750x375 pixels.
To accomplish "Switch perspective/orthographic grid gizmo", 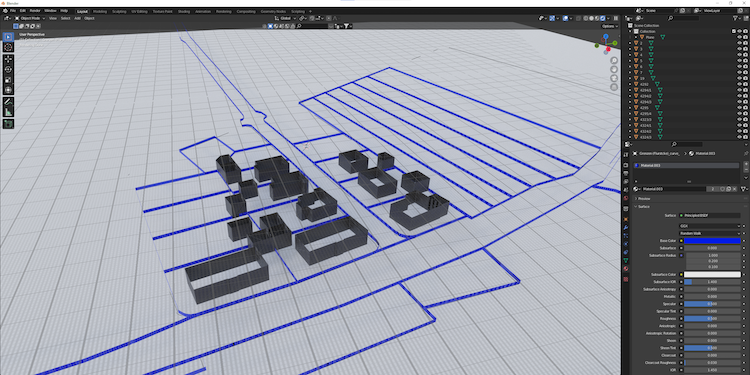I will (614, 87).
